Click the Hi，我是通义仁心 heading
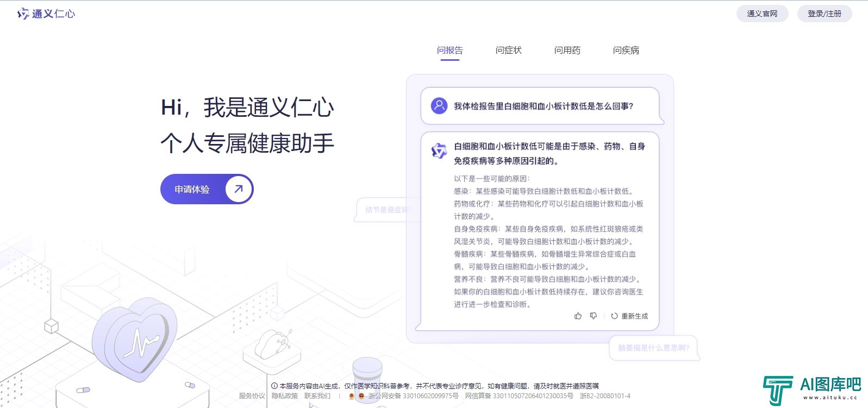Viewport: 868px width, 408px height. tap(247, 108)
